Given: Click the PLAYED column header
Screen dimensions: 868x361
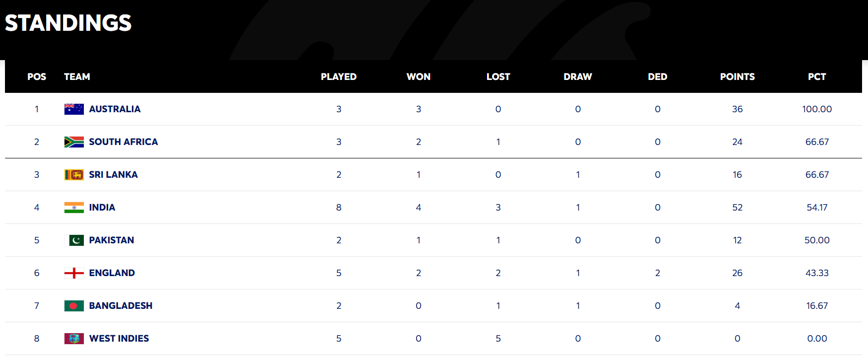Looking at the screenshot, I should tap(339, 77).
